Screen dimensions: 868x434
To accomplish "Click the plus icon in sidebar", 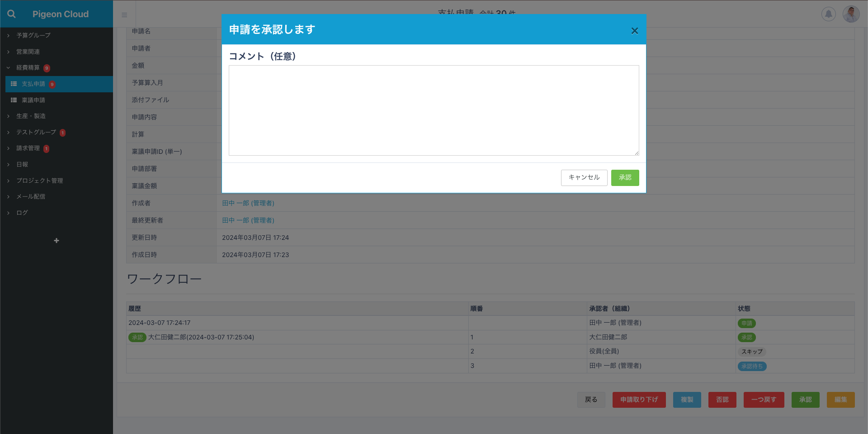I will click(57, 240).
